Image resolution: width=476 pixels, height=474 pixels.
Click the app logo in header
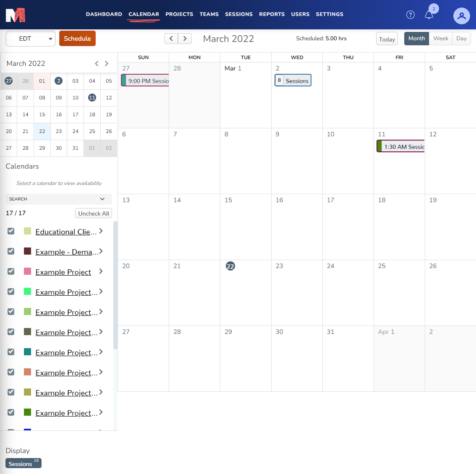(x=16, y=15)
